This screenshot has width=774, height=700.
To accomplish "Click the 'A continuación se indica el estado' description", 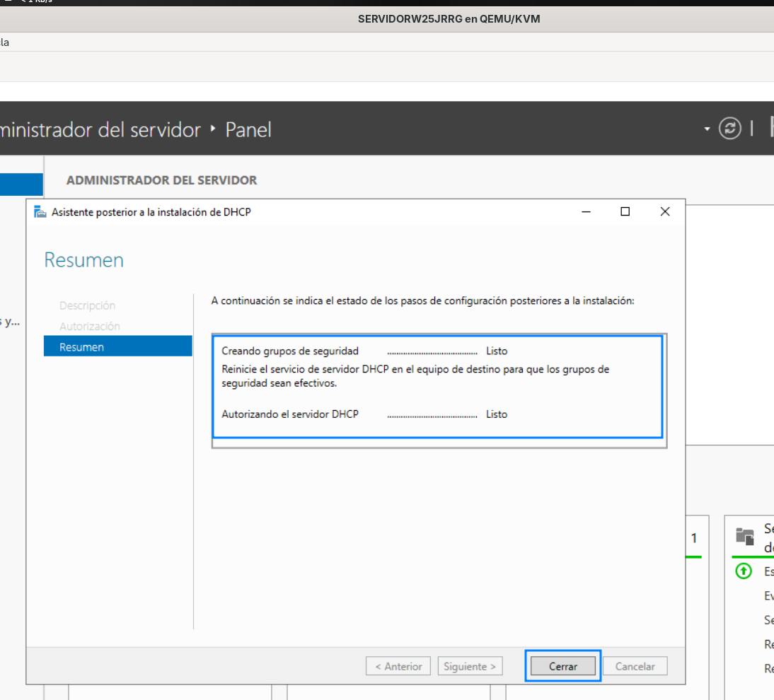I will (x=422, y=301).
